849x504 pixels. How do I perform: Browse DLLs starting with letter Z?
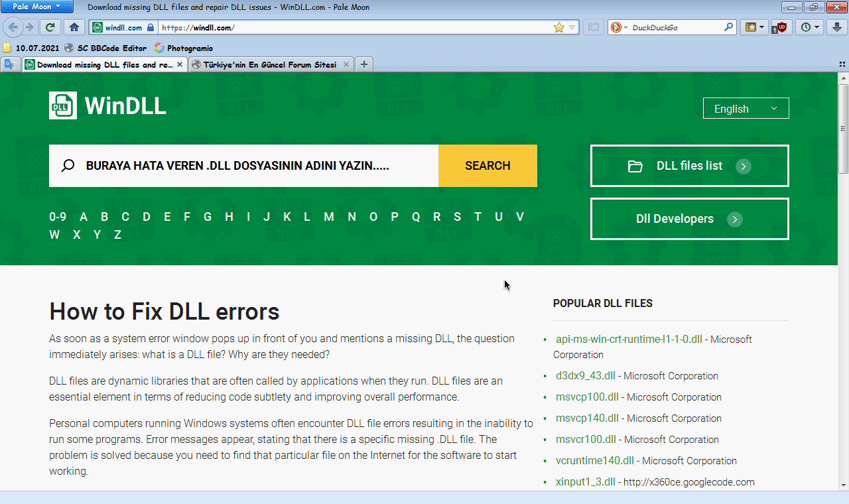[117, 235]
